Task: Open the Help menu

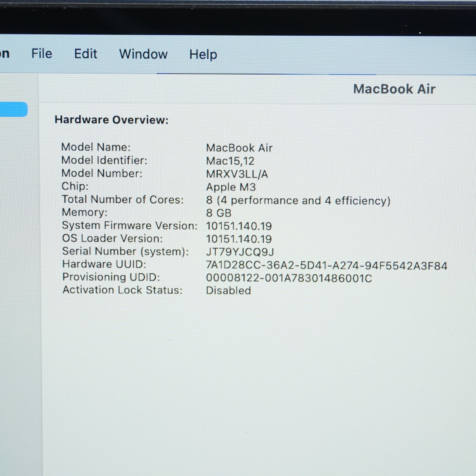Action: point(203,54)
